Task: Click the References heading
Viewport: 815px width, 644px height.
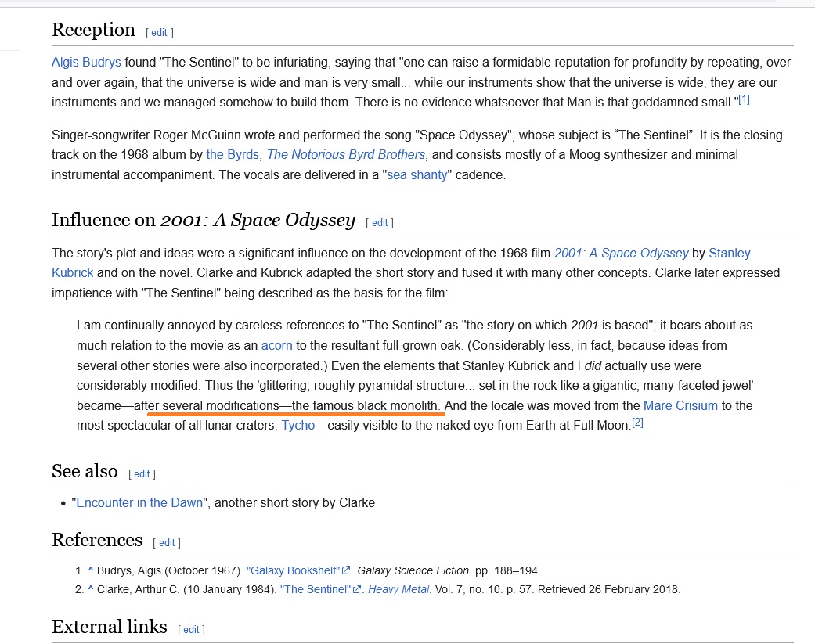Action: pyautogui.click(x=97, y=540)
